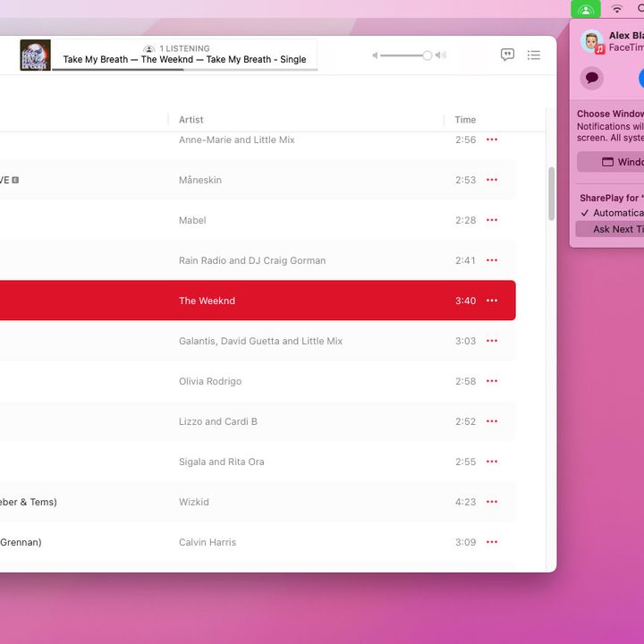644x644 pixels.
Task: Click the Take My Breath album artwork
Action: point(35,55)
